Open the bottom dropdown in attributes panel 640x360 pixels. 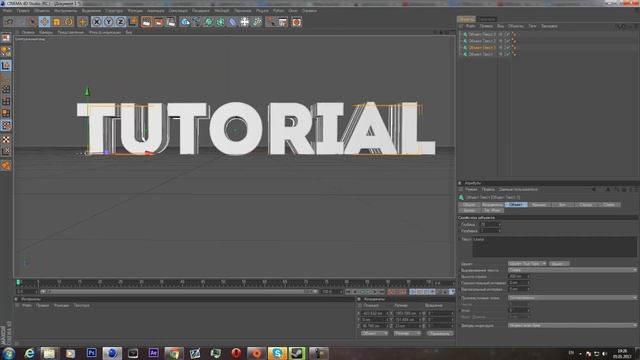[572, 325]
